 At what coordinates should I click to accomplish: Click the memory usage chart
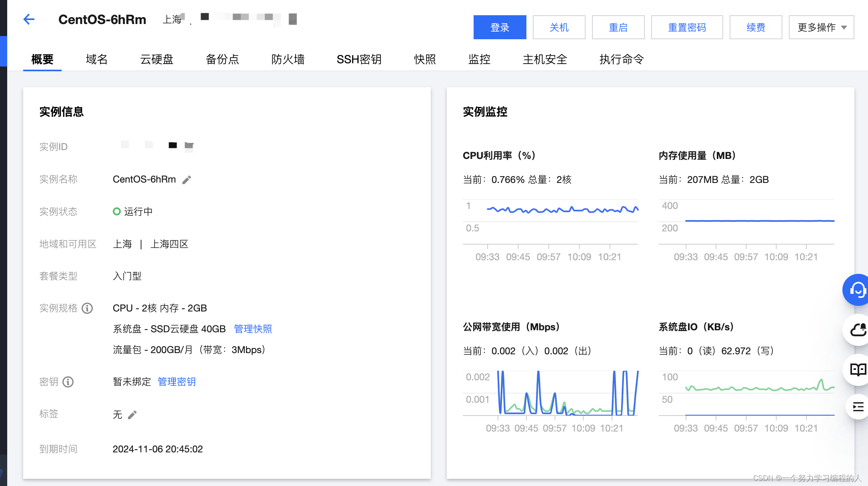[746, 230]
